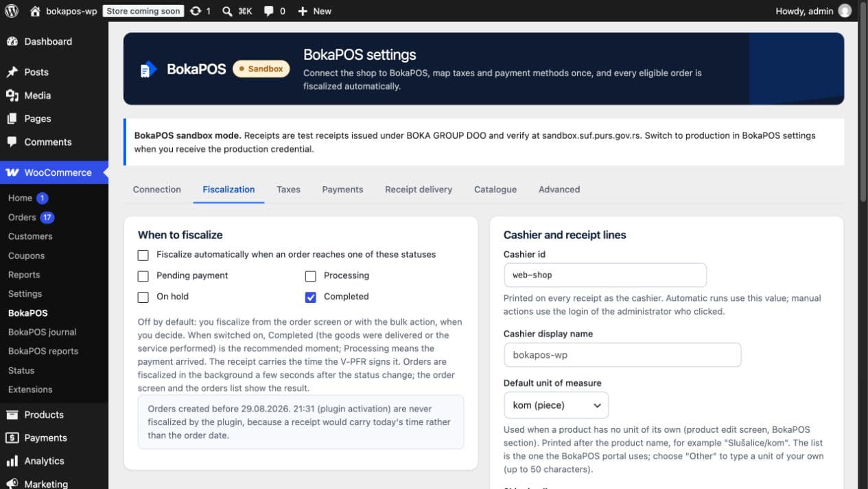
Task: Click the Analytics bar chart icon
Action: point(12,461)
